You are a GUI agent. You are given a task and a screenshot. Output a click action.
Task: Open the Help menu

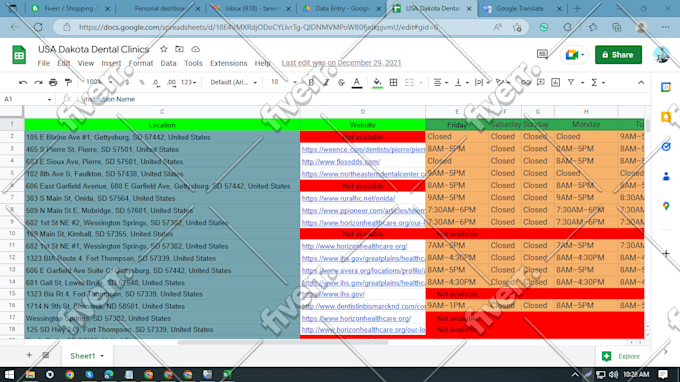pyautogui.click(x=262, y=63)
